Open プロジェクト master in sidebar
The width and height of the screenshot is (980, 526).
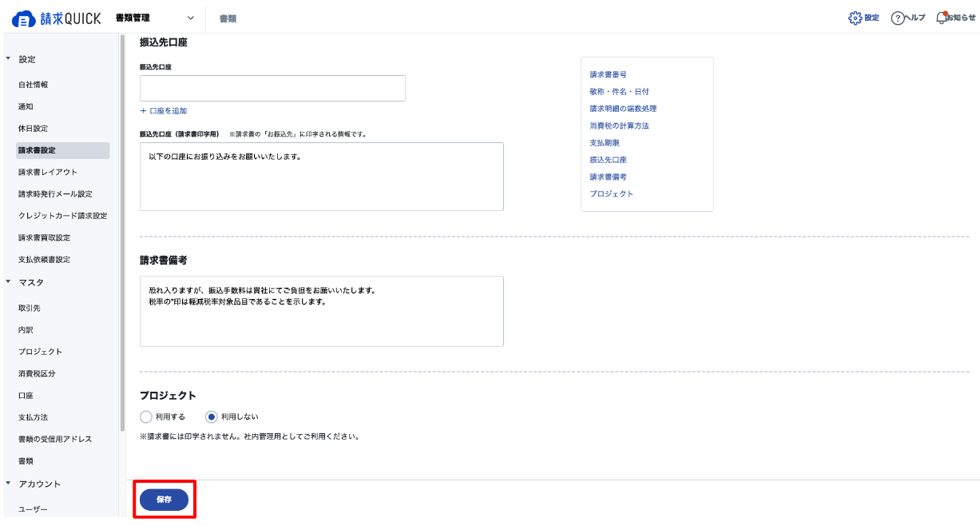(x=40, y=352)
